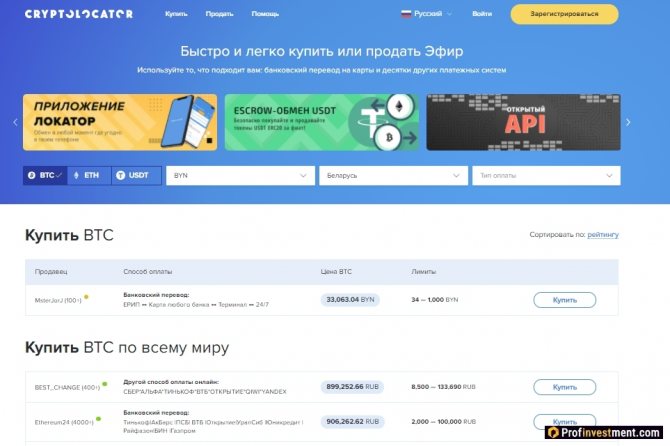This screenshot has height=446, width=670.
Task: Select the ETH currency tab
Action: coord(89,175)
